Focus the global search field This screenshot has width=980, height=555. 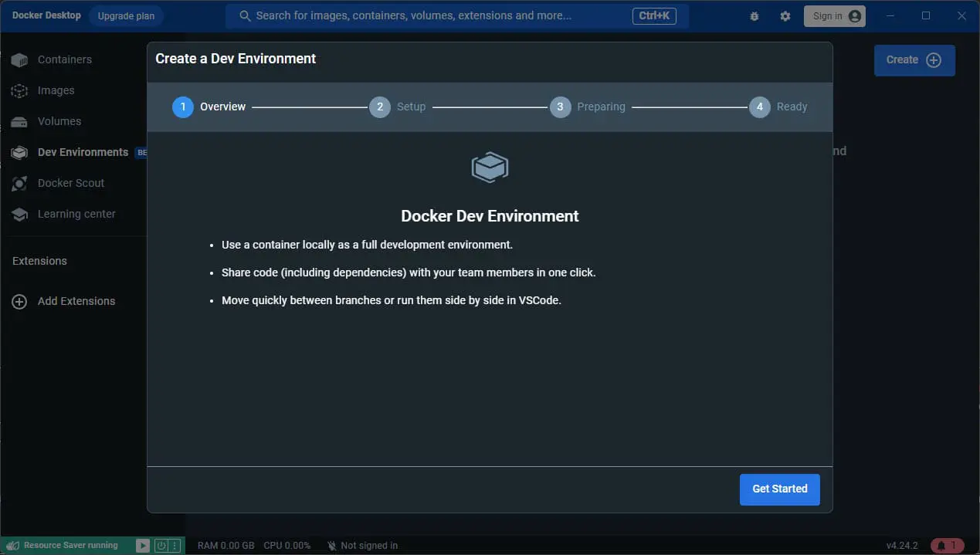tap(457, 15)
